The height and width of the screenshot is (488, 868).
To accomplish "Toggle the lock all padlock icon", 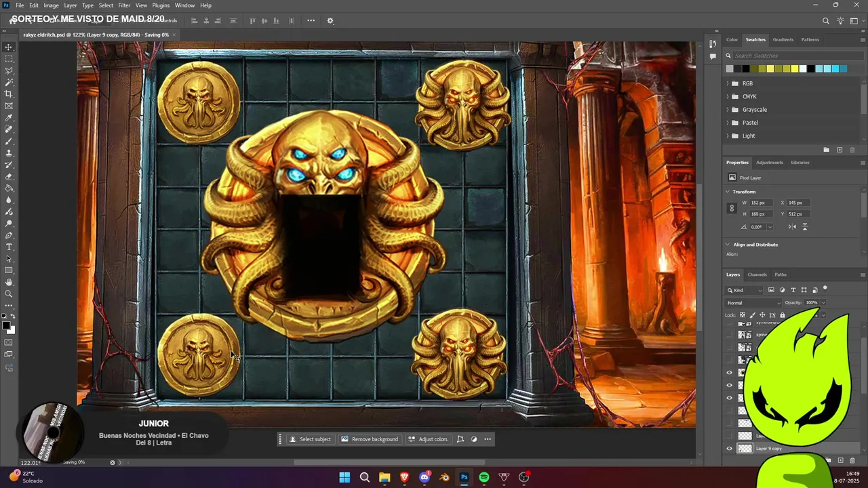I will [x=782, y=315].
